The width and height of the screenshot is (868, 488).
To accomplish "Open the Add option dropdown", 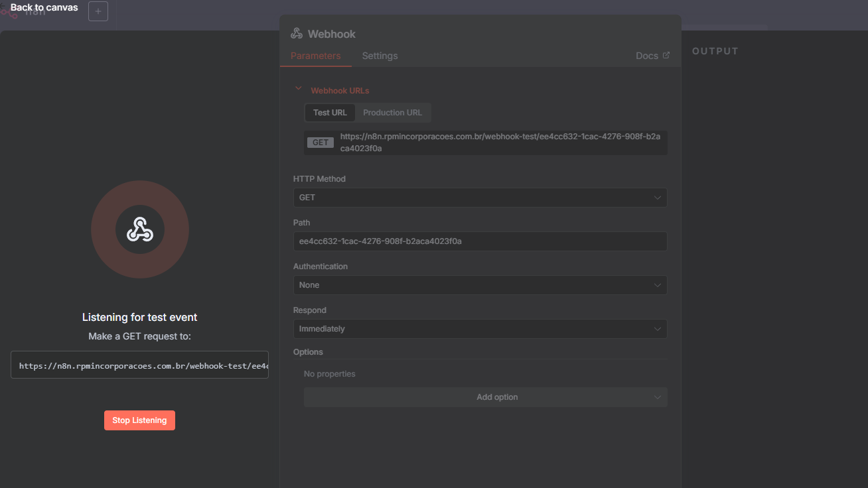I will tap(486, 397).
